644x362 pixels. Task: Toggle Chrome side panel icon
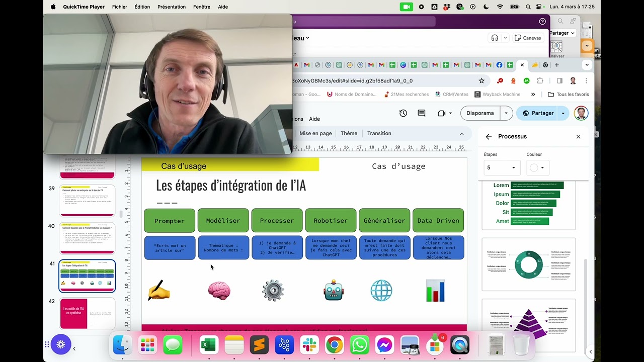[559, 80]
